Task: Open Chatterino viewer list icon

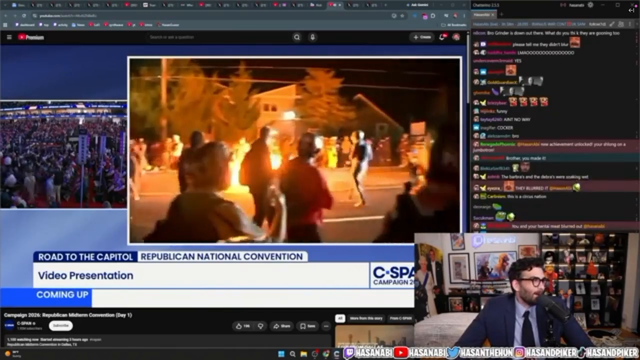Action: pyautogui.click(x=621, y=24)
